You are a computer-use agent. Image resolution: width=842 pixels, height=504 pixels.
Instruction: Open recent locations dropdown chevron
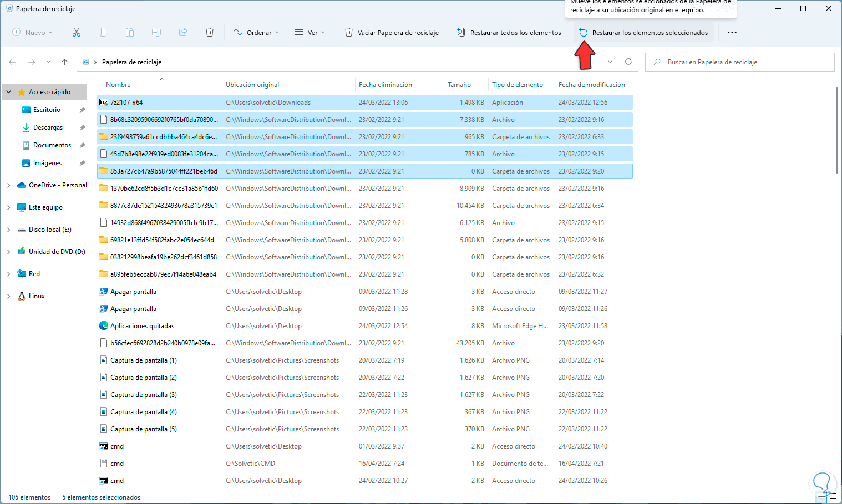(x=48, y=62)
